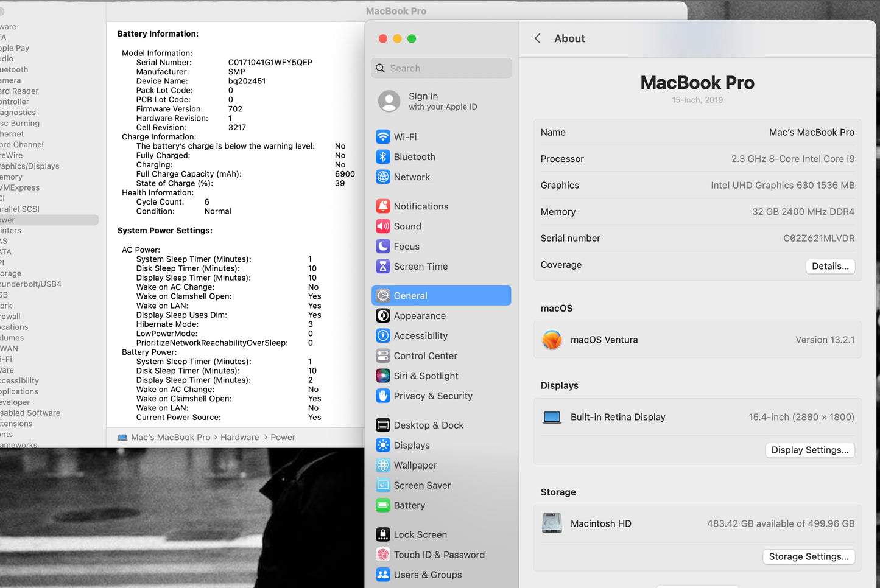Select Bluetooth in System Information sidebar
The image size is (880, 588).
pos(14,70)
